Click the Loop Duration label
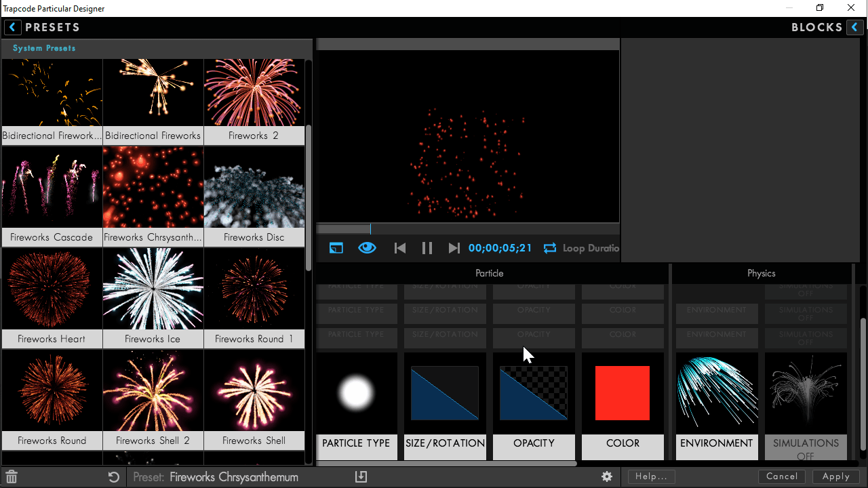This screenshot has height=488, width=868. 591,248
